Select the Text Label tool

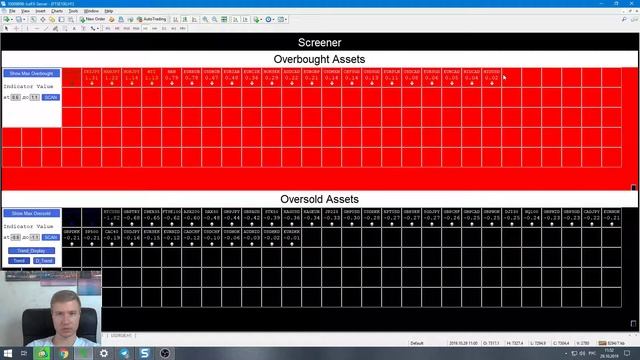(84, 29)
